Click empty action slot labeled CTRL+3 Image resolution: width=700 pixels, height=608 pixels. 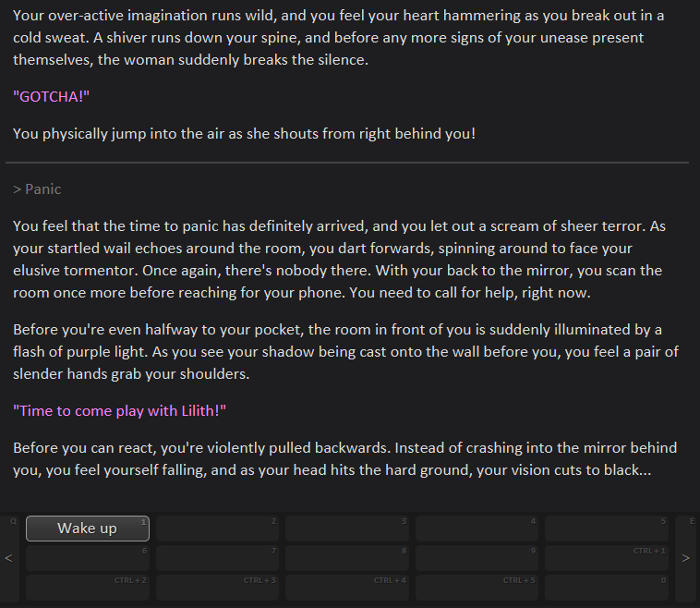tap(217, 588)
